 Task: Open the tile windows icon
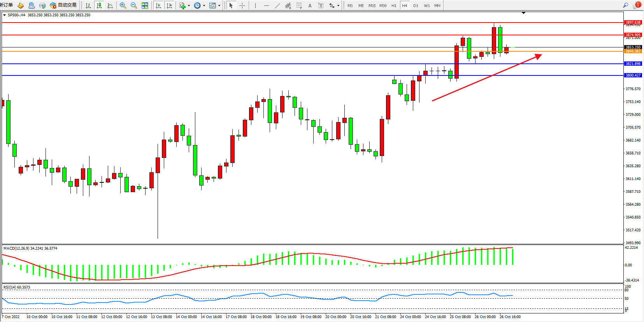145,5
